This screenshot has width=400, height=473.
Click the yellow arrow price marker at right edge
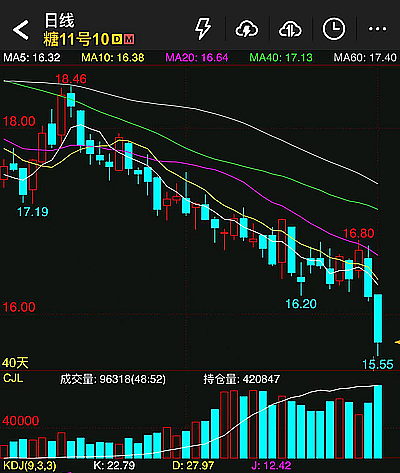[397, 342]
